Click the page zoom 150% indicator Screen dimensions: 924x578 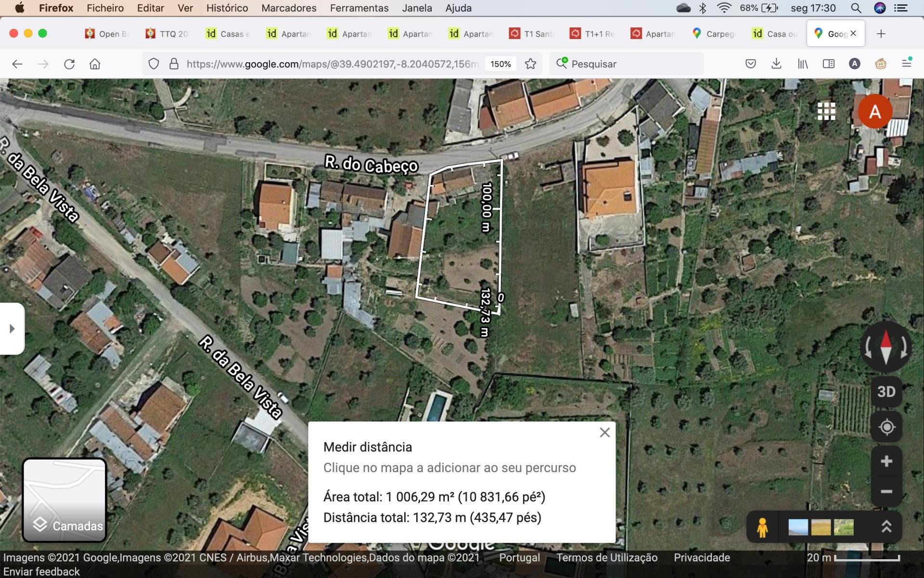click(x=500, y=64)
